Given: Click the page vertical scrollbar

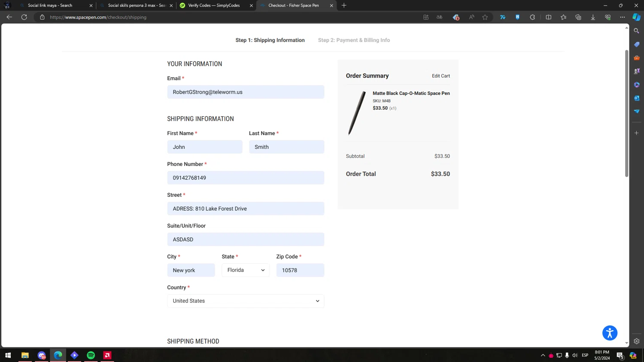Looking at the screenshot, I should tap(626, 113).
